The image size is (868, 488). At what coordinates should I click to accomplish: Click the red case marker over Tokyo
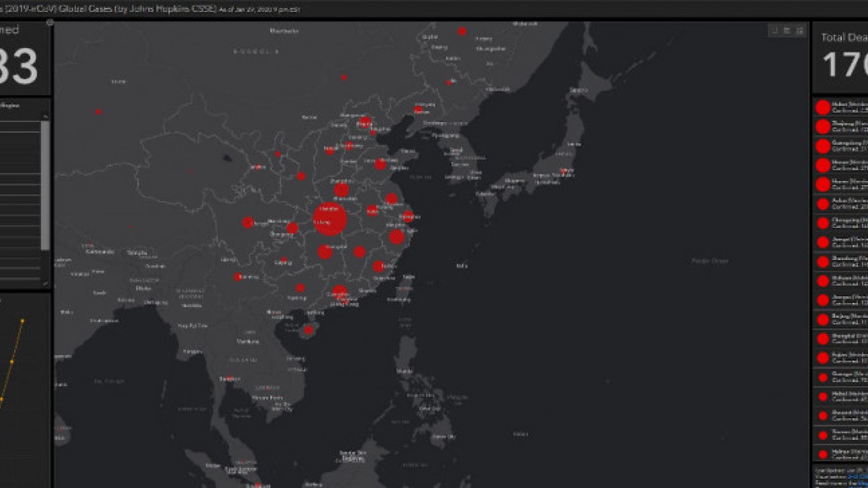click(x=564, y=171)
